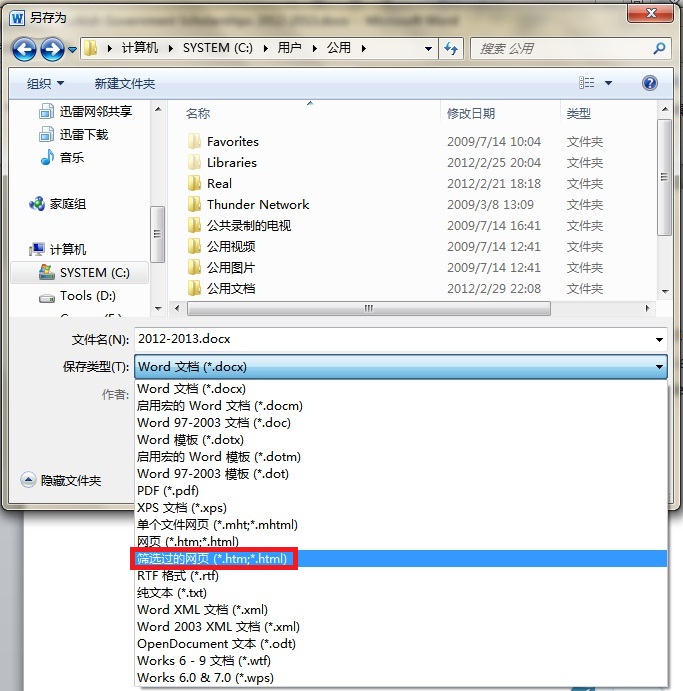Open recent locations dropdown next to Forward
Viewport: 683px width, 691px height.
coord(72,49)
